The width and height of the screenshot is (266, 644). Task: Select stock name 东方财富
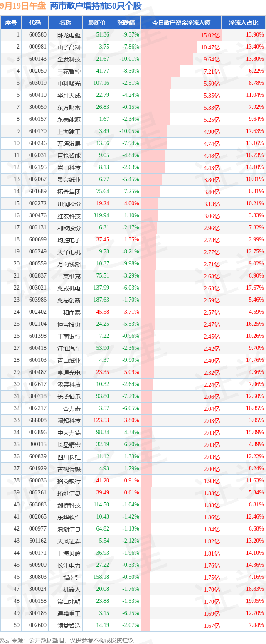coord(69,108)
